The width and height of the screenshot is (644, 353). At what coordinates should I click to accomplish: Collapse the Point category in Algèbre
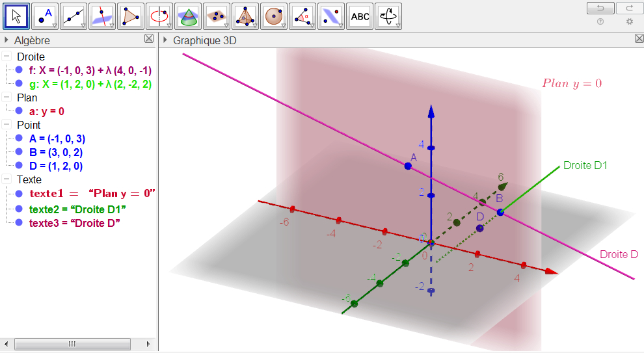pyautogui.click(x=7, y=125)
